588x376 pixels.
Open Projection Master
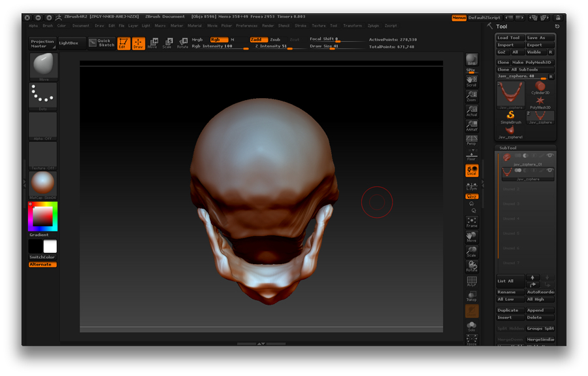tap(42, 44)
